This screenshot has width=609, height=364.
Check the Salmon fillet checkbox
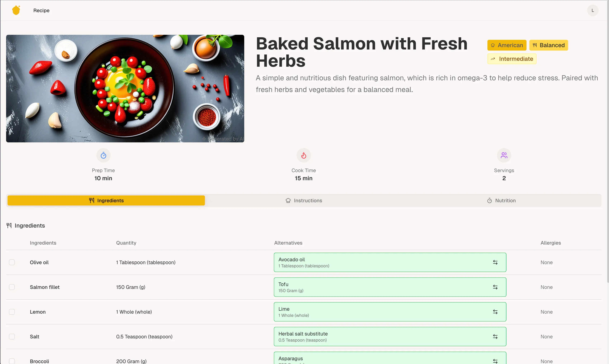pyautogui.click(x=12, y=287)
